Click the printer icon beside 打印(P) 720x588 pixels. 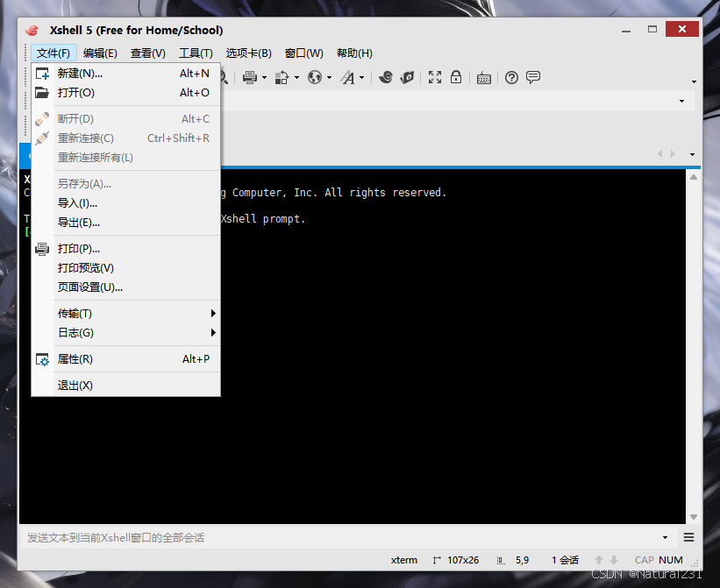(42, 249)
